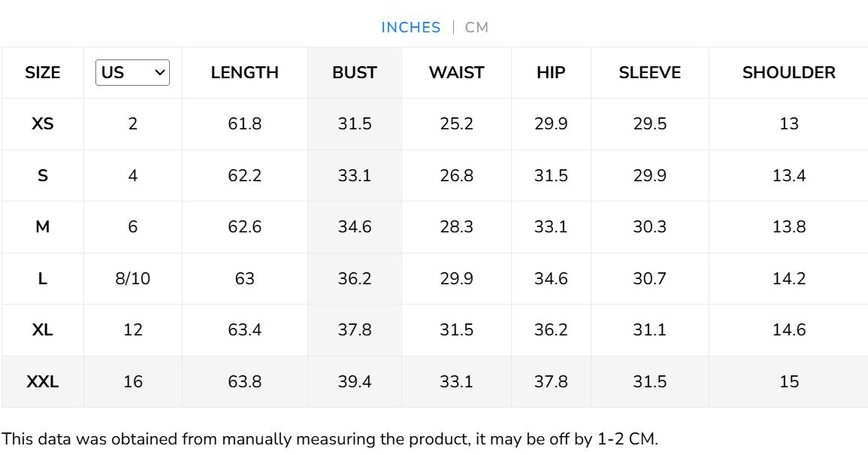Switch measurements to CM
Screen dimensions: 868x455
point(476,28)
